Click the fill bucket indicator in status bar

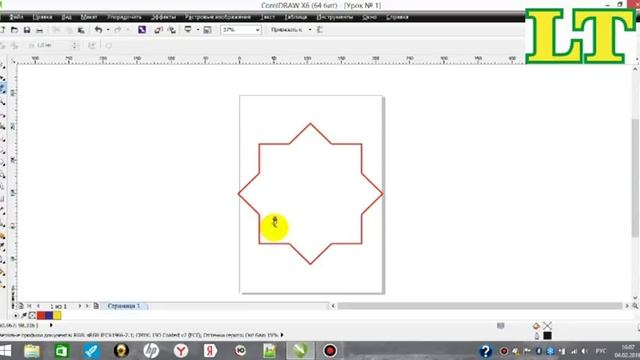[x=536, y=326]
